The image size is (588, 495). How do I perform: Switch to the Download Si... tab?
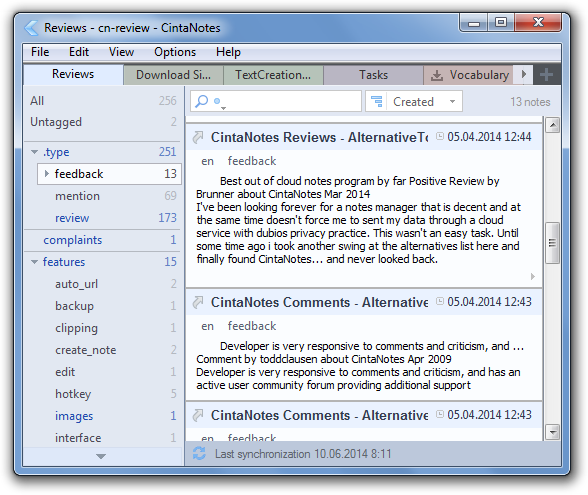pos(173,75)
